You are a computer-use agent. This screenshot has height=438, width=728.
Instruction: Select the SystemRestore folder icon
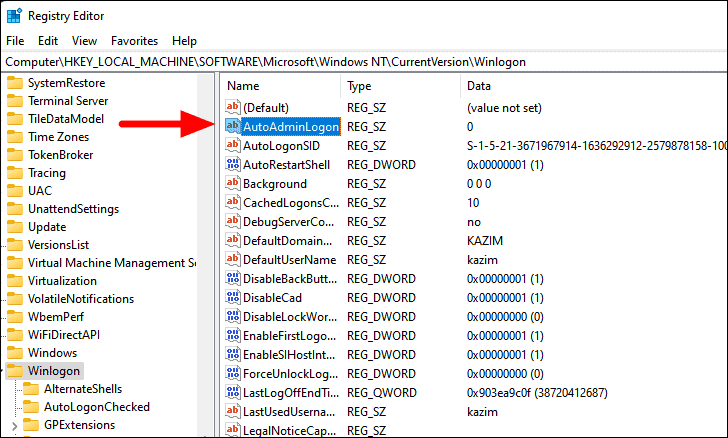[15, 83]
